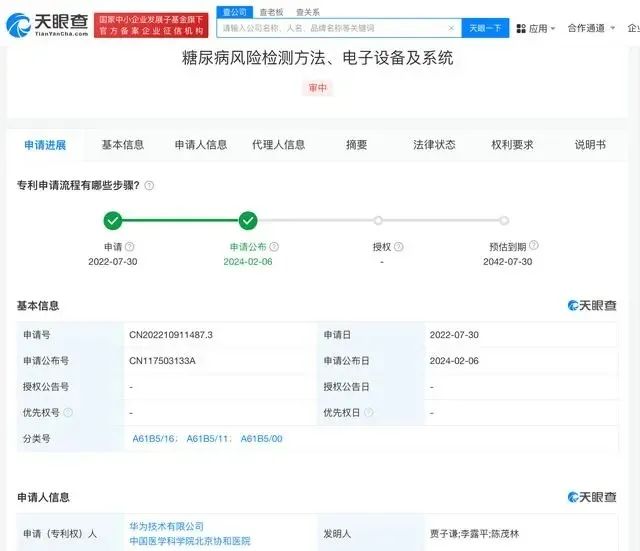This screenshot has width=640, height=551.
Task: Open help icon next to 专利申请流程有哪些步骤
Action: click(149, 186)
